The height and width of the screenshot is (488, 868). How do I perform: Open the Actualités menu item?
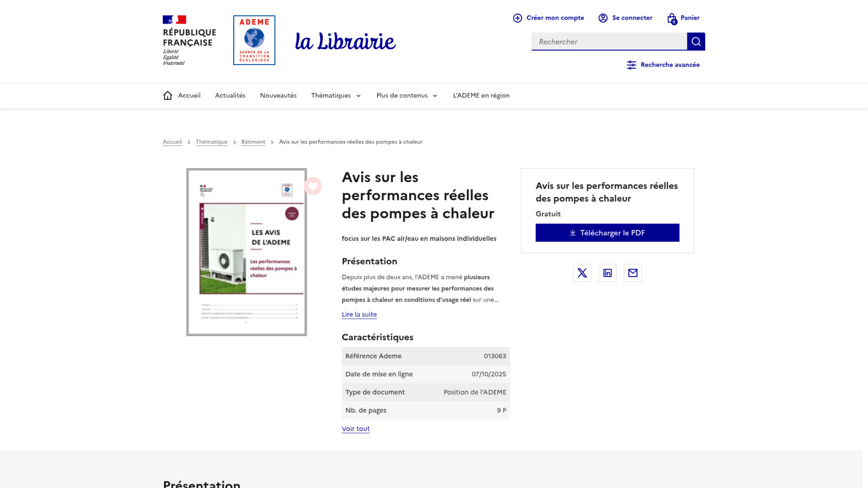(230, 95)
